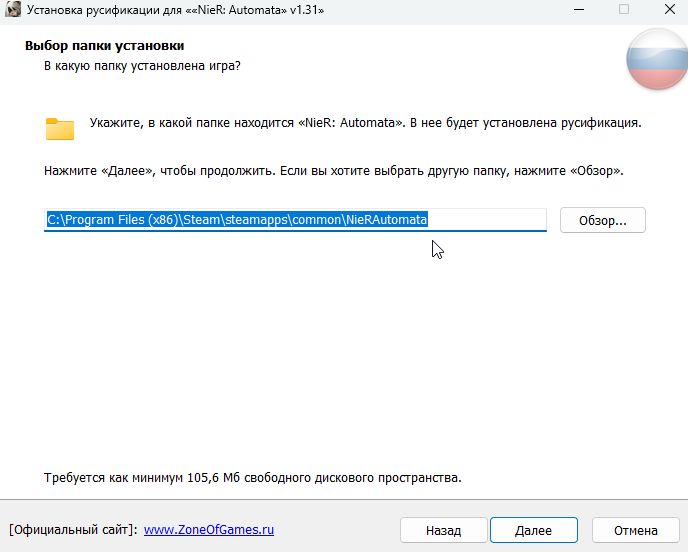Click the instruction starting with 'Нажмите «Далее»'
Image resolution: width=688 pixels, height=552 pixels.
click(x=333, y=171)
